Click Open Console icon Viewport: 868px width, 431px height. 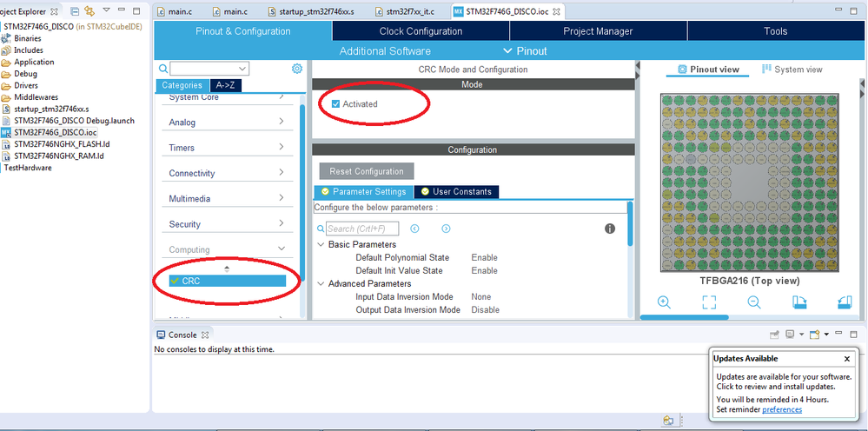(x=814, y=335)
